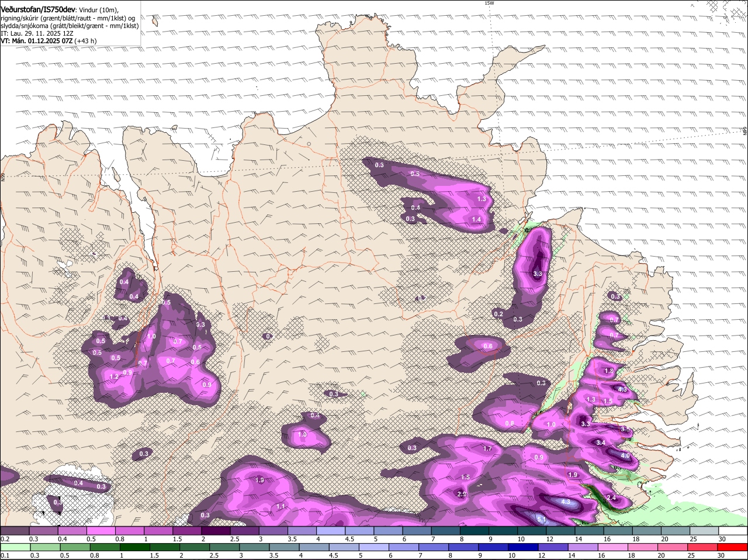Click the 2.9 precipitation label on the map
Viewport: 748px width, 560px height.
[462, 495]
